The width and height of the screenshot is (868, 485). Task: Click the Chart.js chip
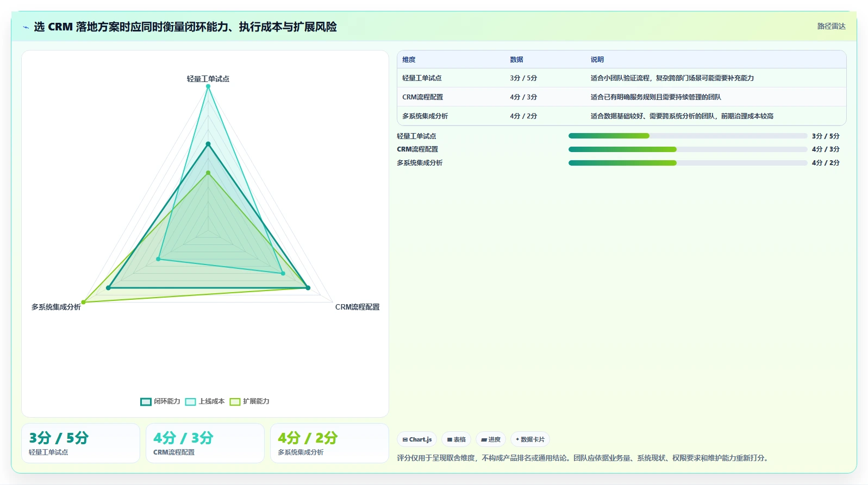(x=417, y=439)
